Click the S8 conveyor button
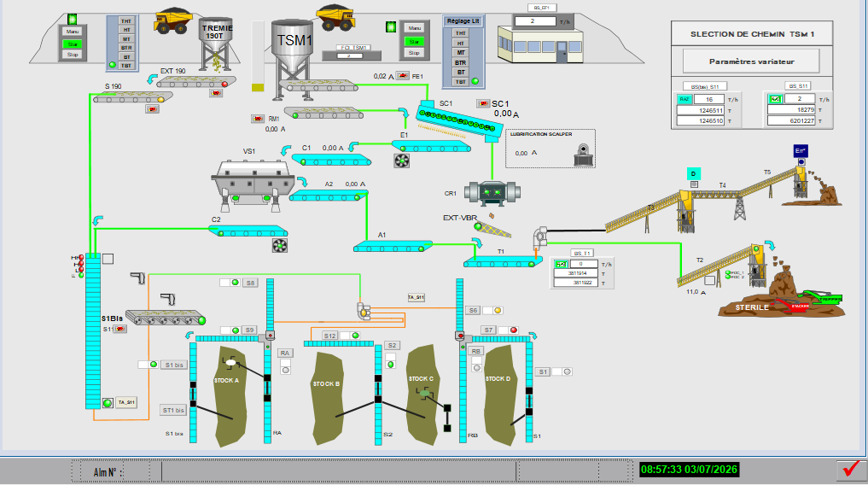The width and height of the screenshot is (868, 485). [x=250, y=283]
